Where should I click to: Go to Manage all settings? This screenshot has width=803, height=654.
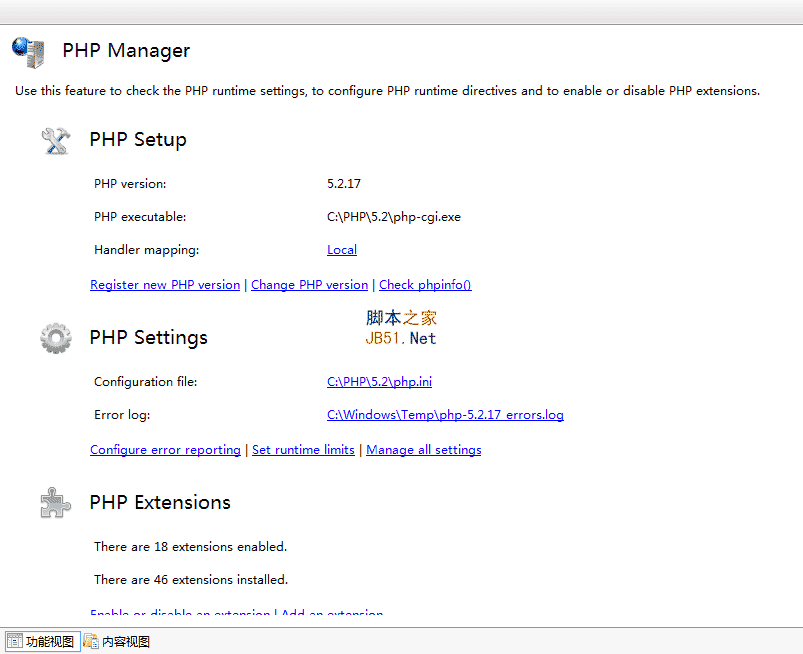click(423, 450)
